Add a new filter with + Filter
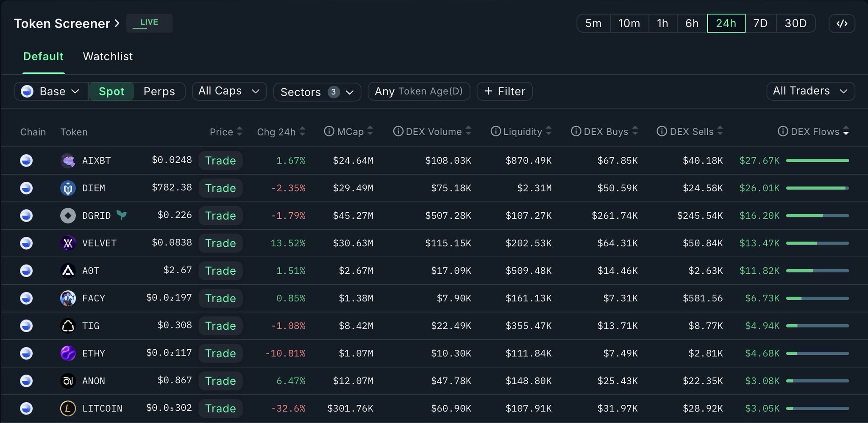This screenshot has width=868, height=423. click(504, 92)
